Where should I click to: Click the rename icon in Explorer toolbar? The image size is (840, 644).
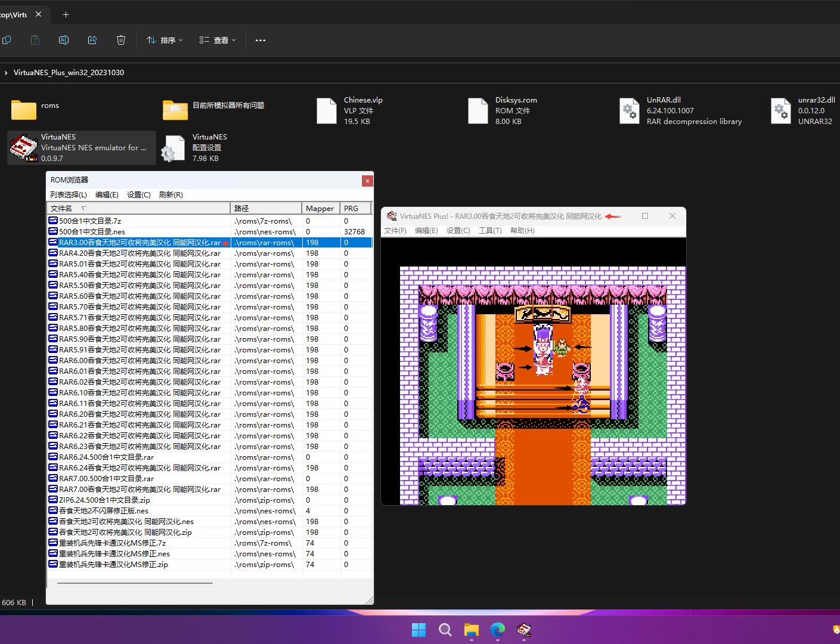[x=64, y=40]
